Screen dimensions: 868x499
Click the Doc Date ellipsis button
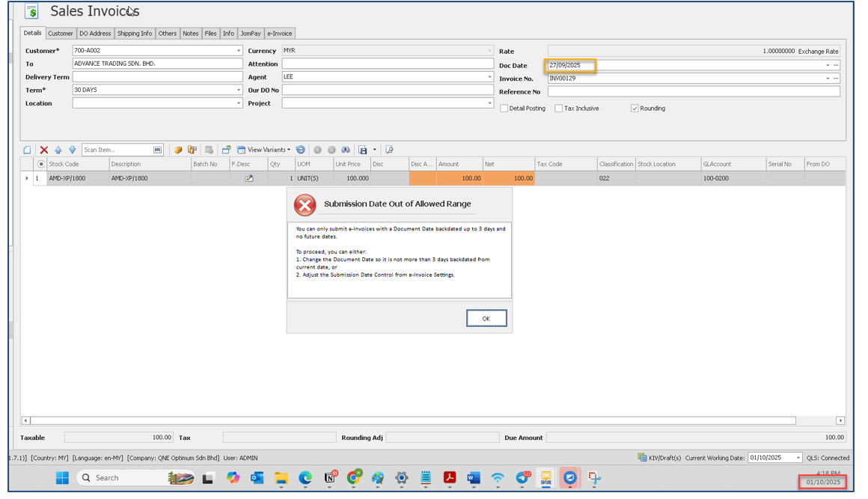(x=836, y=65)
